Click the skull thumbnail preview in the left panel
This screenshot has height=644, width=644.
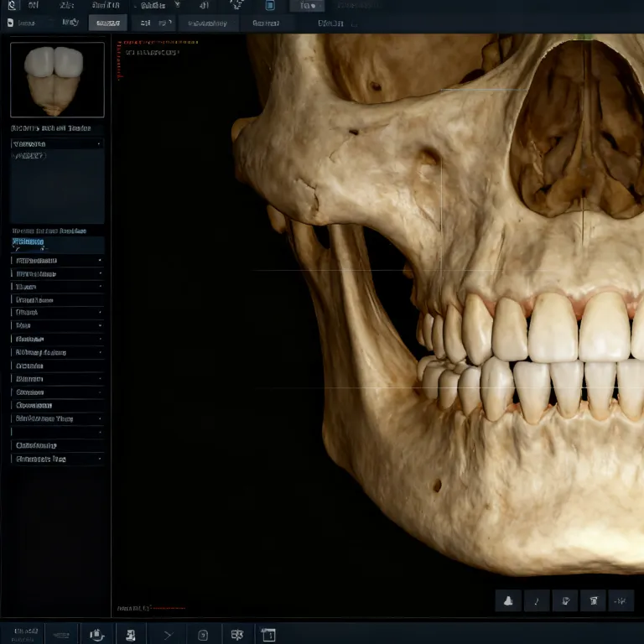(x=57, y=80)
